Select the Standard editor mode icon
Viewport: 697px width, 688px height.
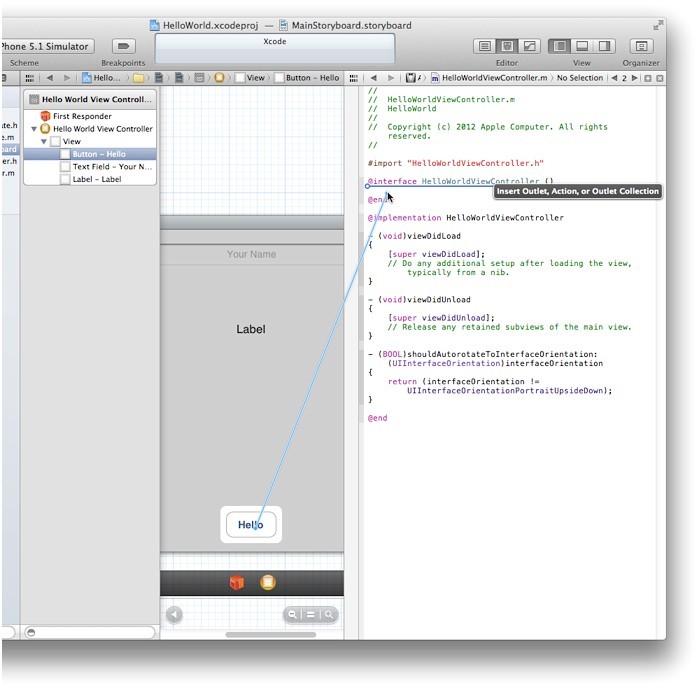tap(485, 46)
